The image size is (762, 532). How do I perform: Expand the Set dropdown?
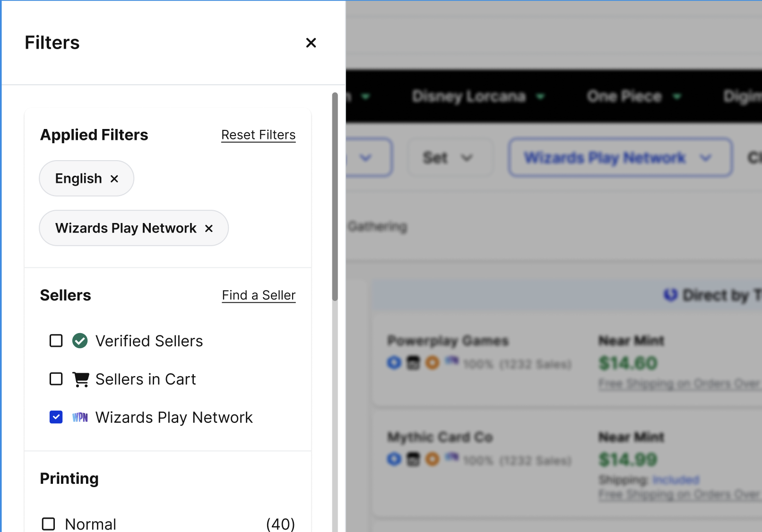pyautogui.click(x=450, y=158)
